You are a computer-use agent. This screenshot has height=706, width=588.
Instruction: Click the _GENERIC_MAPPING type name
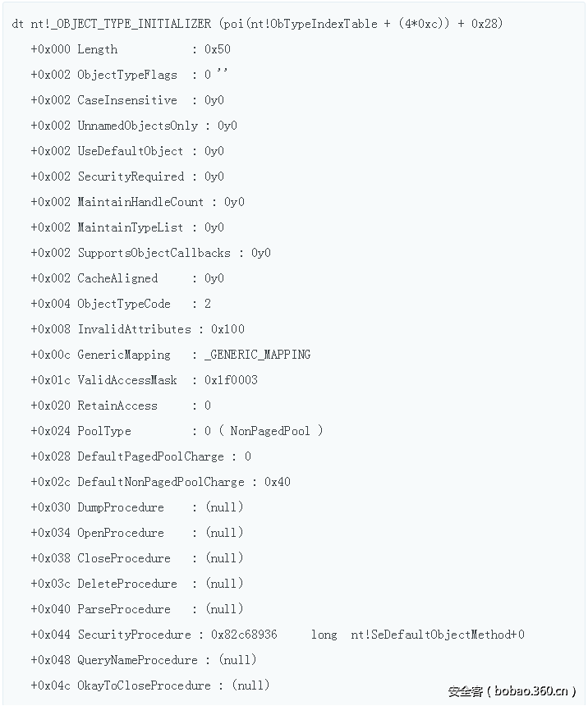click(x=257, y=355)
